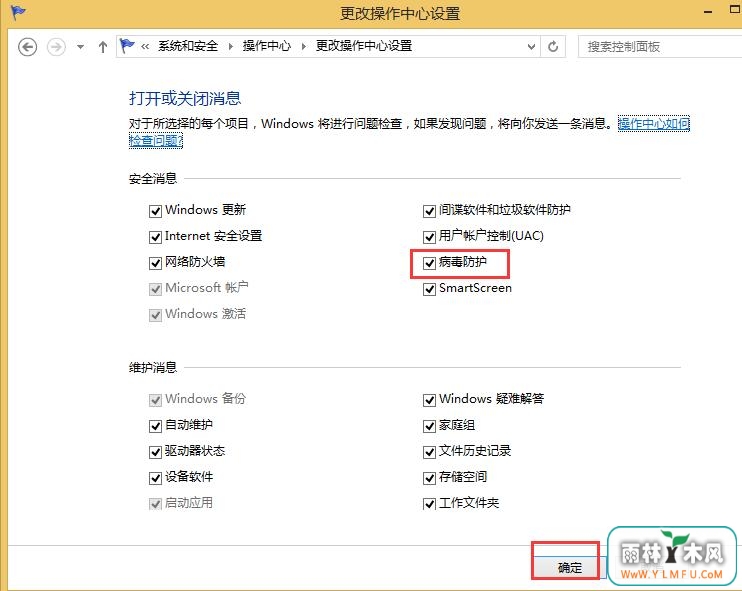Viewport: 742px width, 591px height.
Task: Toggle the 文件历史记录 checkbox
Action: click(429, 452)
